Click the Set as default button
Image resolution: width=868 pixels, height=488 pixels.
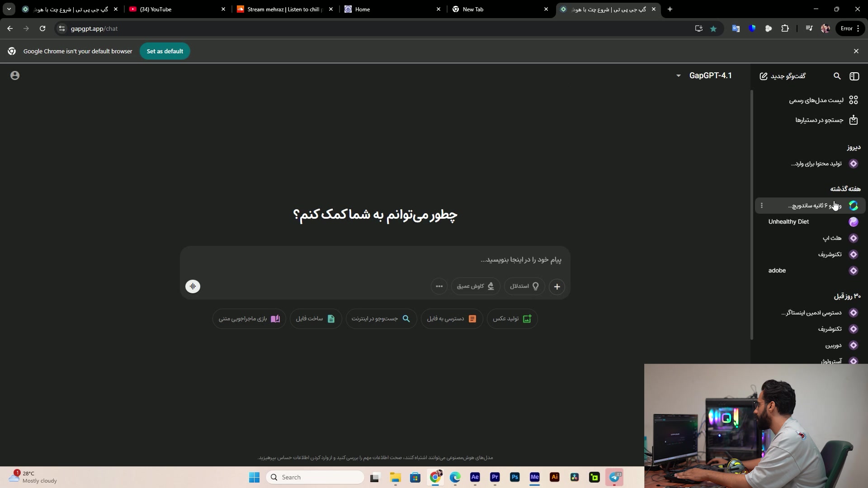(165, 51)
